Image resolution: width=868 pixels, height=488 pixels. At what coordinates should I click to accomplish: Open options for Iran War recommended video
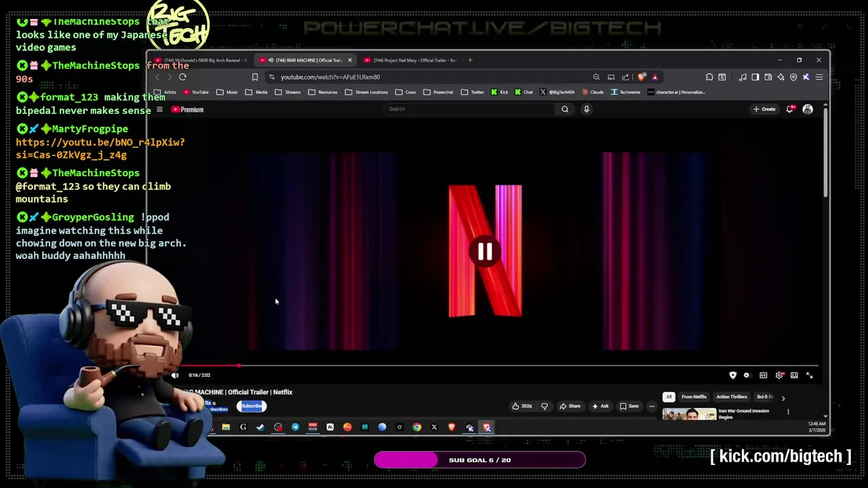coord(788,411)
